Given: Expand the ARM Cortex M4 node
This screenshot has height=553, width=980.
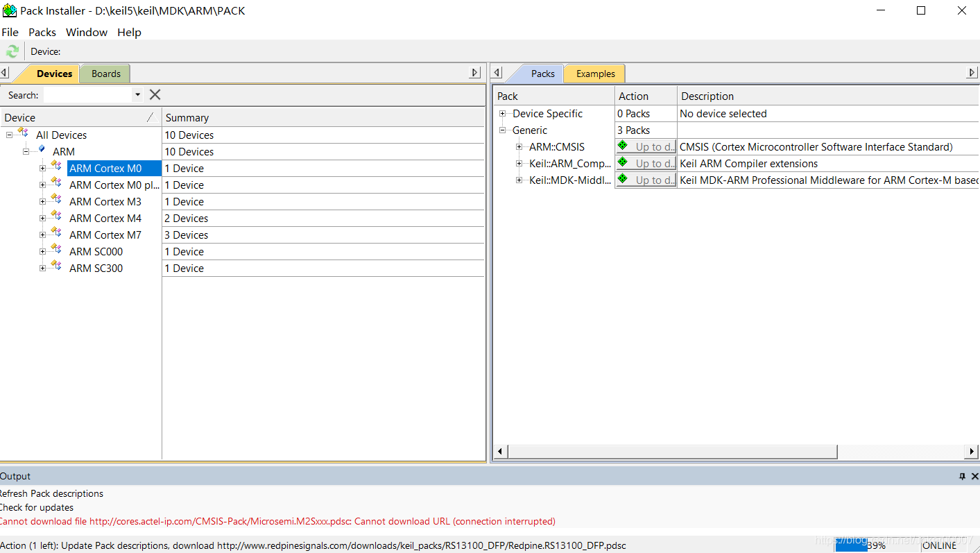Looking at the screenshot, I should [43, 218].
